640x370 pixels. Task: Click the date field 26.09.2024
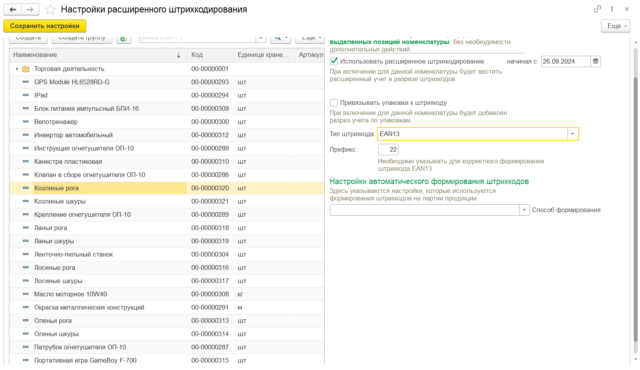click(566, 61)
